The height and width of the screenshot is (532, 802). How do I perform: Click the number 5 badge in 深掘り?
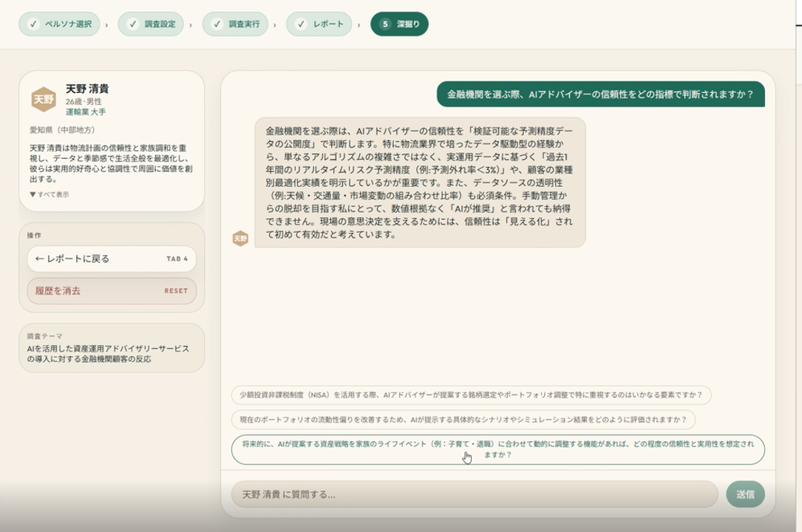pyautogui.click(x=385, y=24)
